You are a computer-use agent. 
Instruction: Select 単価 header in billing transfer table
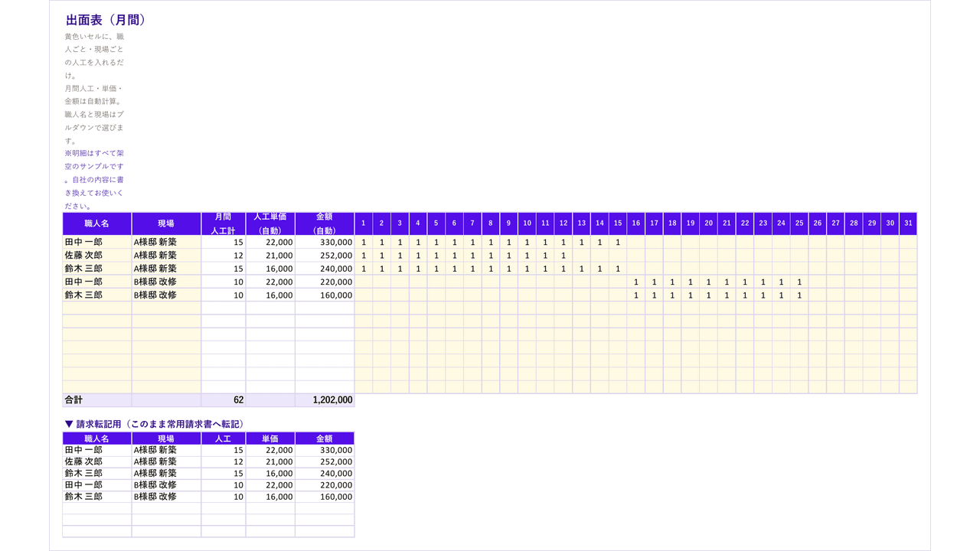[270, 439]
